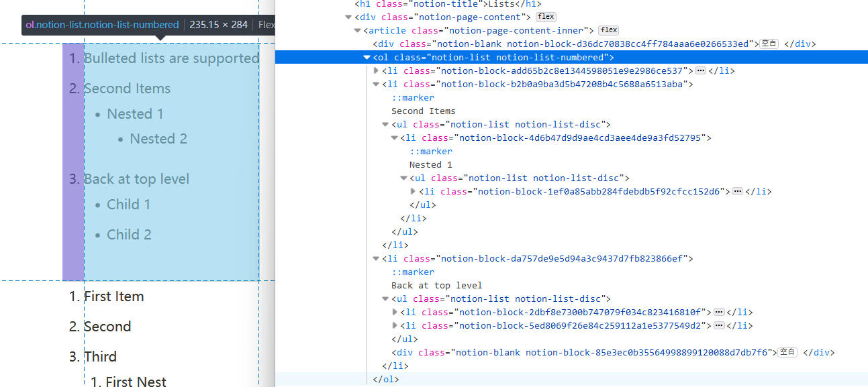This screenshot has width=868, height=387.
Task: Click 'Bulleted lists are supported' on the page
Action: [x=171, y=58]
